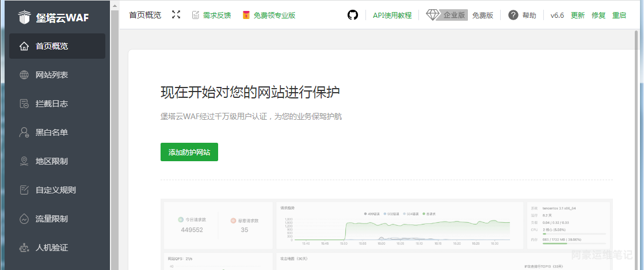Viewport: 644px width, 270px height.
Task: Click the request trend chart preview
Action: point(399,225)
